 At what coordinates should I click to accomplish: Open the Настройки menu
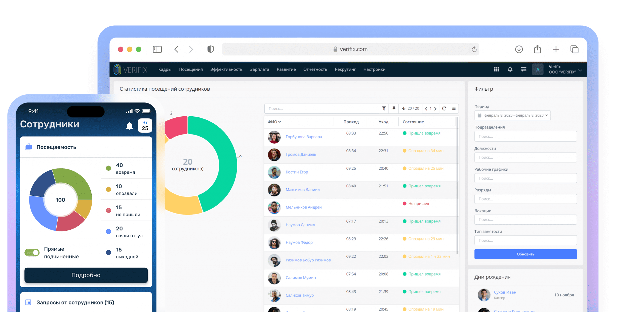(x=374, y=70)
